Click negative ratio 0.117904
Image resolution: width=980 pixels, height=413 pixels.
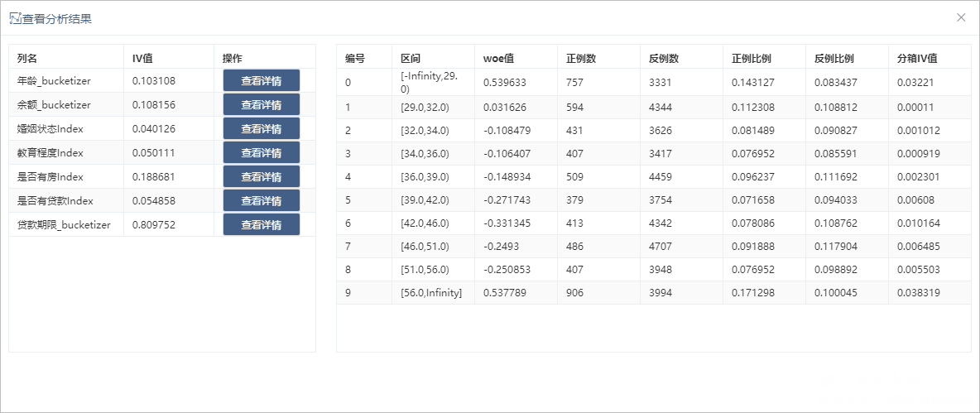[836, 246]
